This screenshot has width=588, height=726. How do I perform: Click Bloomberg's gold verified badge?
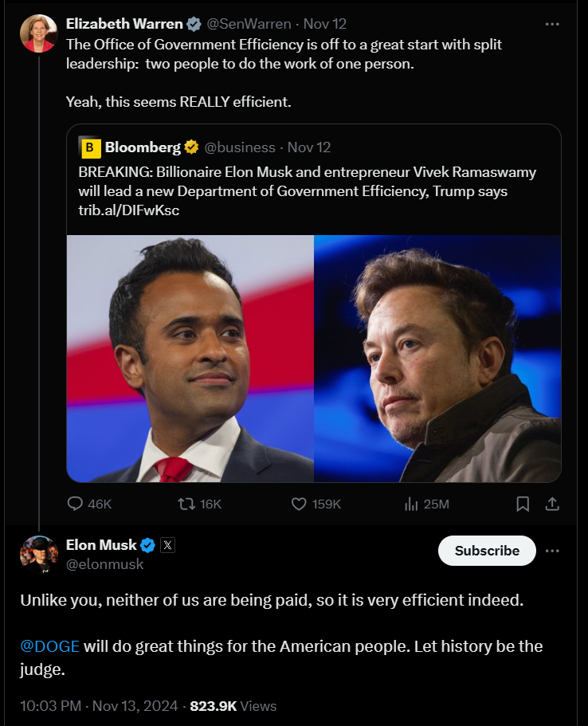pos(191,147)
